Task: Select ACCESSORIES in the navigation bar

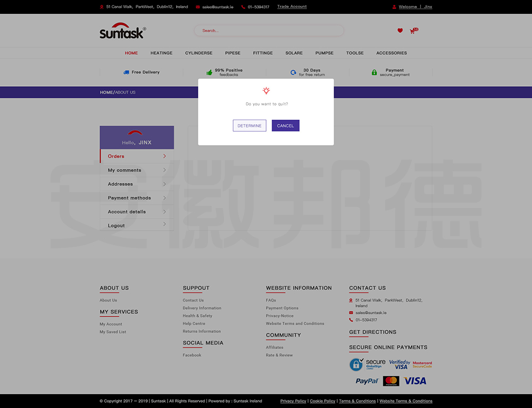Action: tap(391, 53)
